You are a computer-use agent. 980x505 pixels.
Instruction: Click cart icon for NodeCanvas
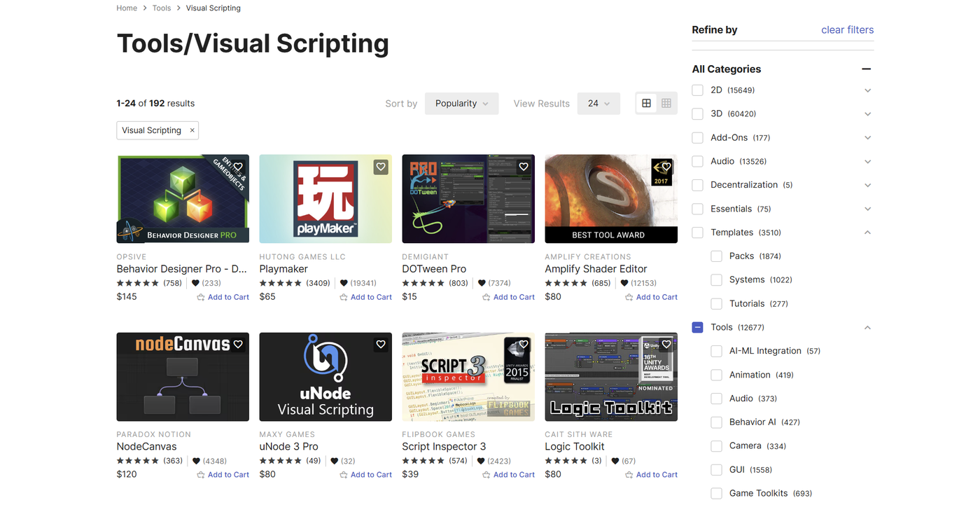[x=201, y=475]
